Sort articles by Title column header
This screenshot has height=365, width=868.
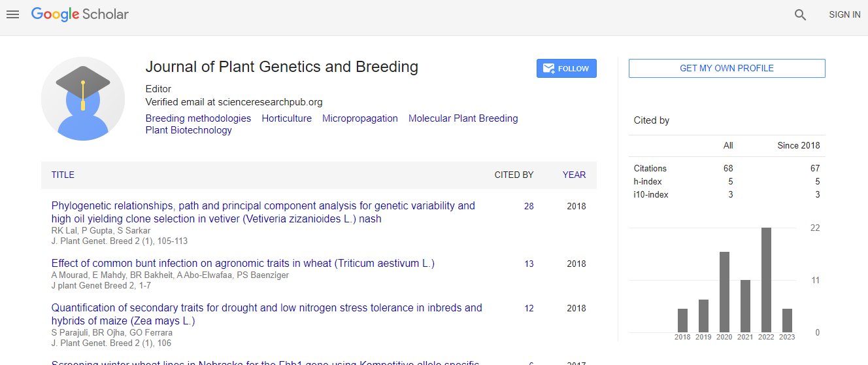coord(63,175)
